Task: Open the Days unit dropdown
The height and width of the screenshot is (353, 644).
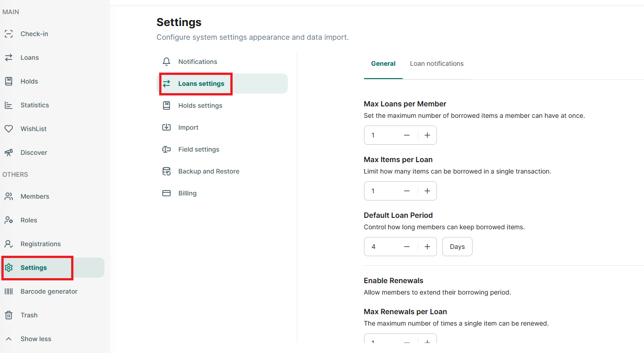Action: pyautogui.click(x=457, y=247)
